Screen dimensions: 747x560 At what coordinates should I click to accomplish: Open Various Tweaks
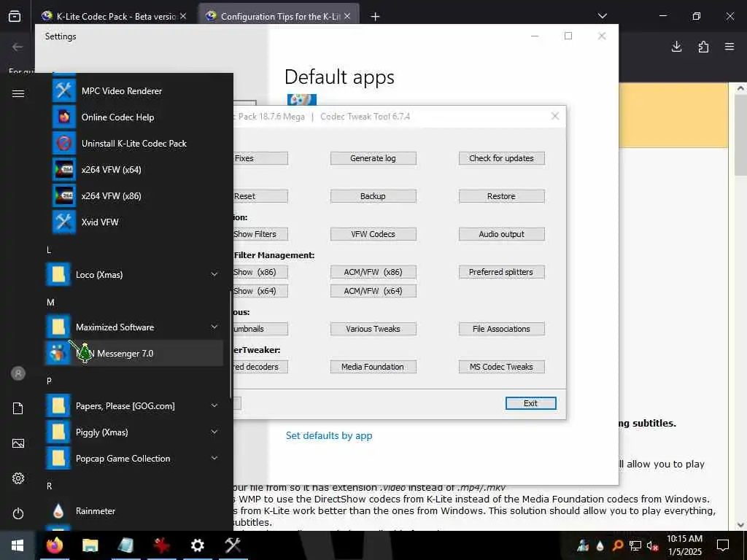pos(373,329)
